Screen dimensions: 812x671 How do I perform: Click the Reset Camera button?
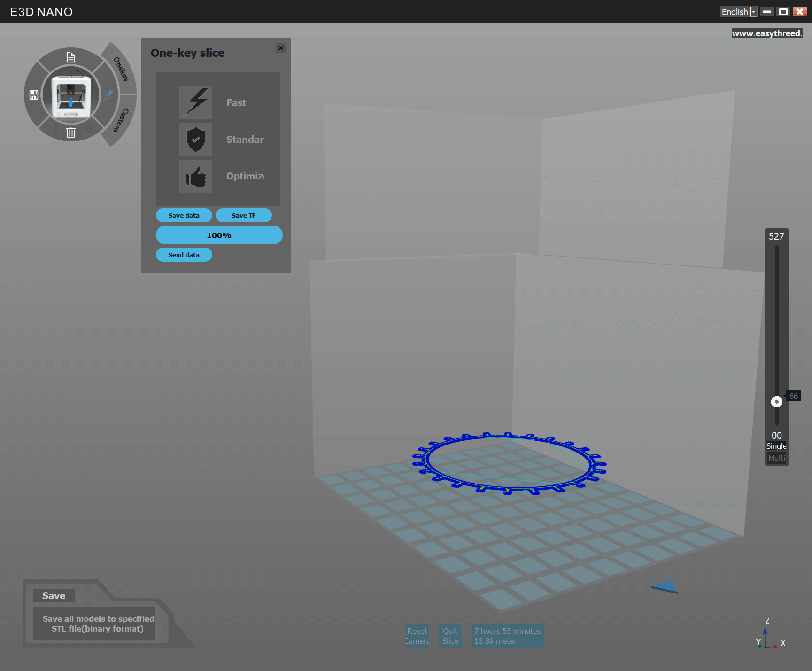[x=417, y=636]
